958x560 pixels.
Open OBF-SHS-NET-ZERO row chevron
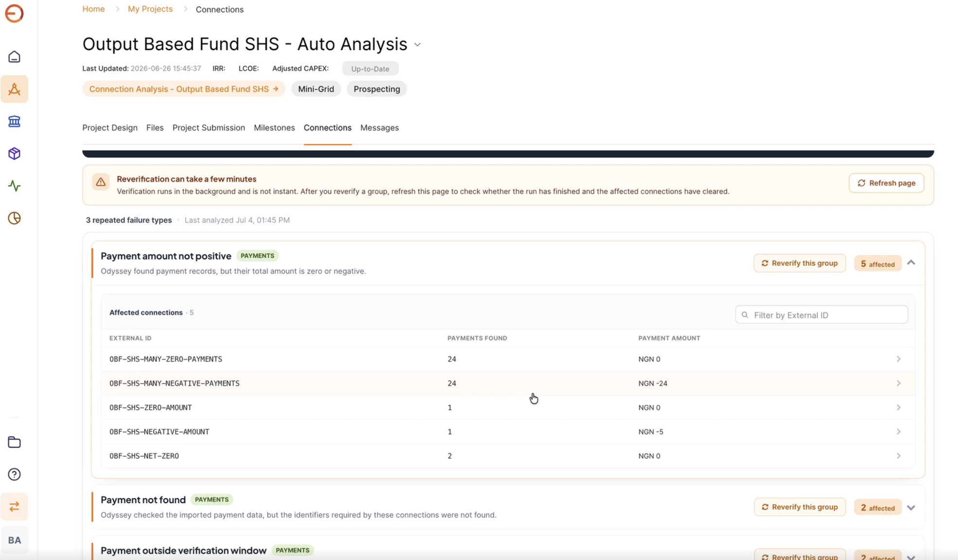click(x=899, y=456)
